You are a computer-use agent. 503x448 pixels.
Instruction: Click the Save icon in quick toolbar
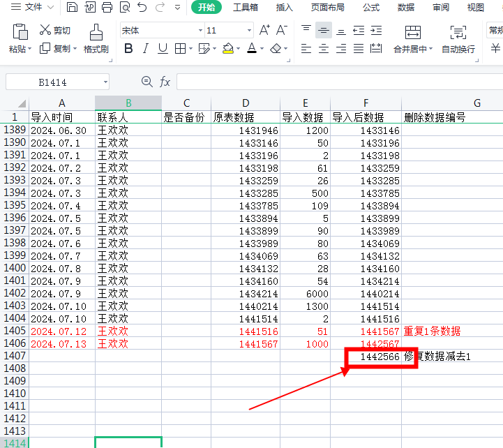(72, 7)
